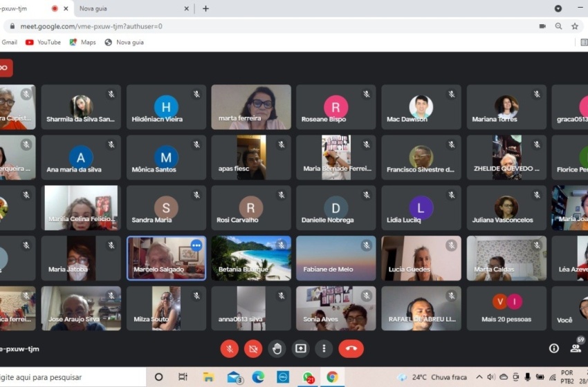Click the Mais 20 pessoas tile
Viewport: 588px width, 387px height.
[506, 308]
